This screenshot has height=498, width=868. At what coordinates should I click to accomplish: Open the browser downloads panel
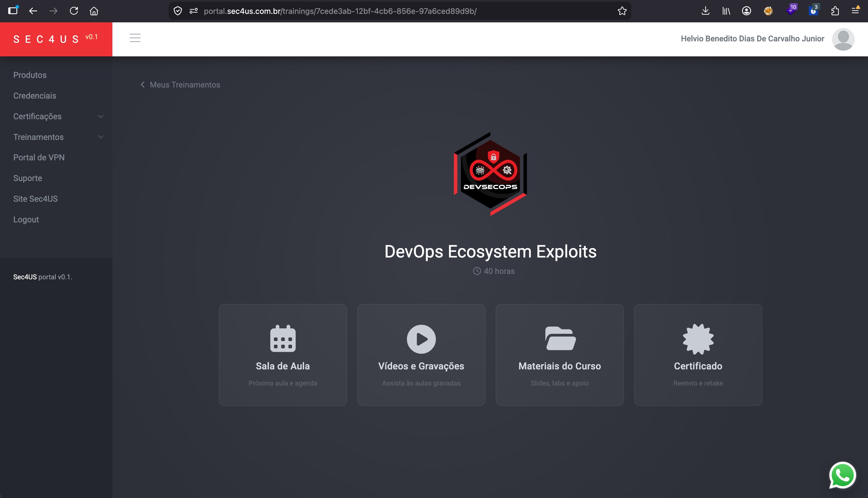[x=705, y=11]
